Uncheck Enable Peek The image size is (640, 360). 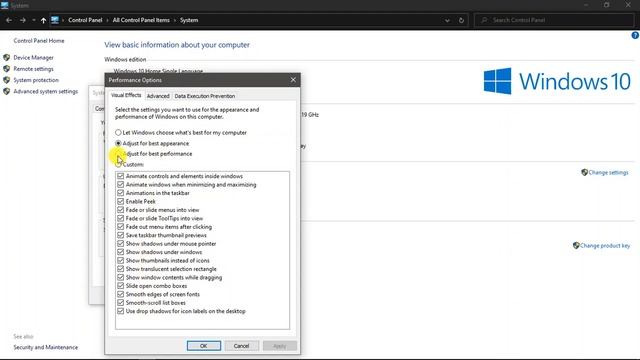(x=120, y=201)
